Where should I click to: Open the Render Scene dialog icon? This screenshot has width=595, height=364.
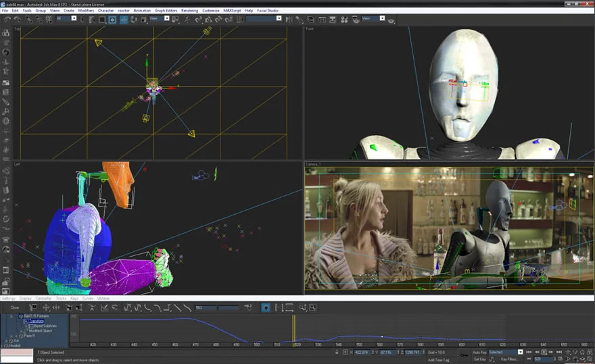pos(356,20)
